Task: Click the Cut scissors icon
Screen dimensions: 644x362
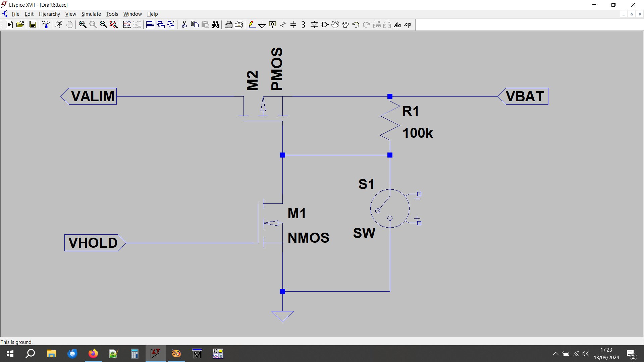Action: point(184,24)
